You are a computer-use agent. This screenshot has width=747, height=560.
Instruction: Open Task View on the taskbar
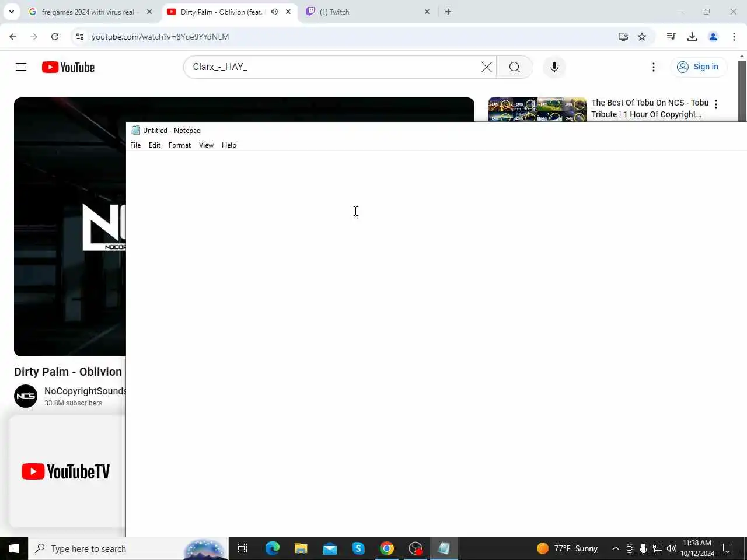click(x=243, y=548)
